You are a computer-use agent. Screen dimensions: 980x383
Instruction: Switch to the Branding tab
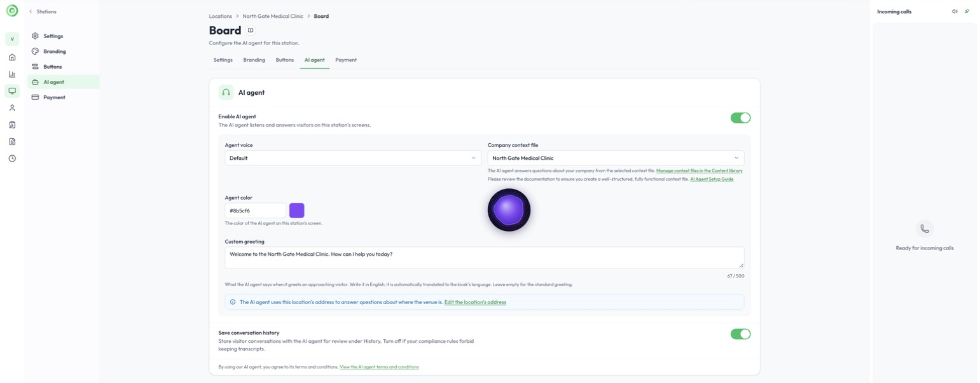[254, 60]
